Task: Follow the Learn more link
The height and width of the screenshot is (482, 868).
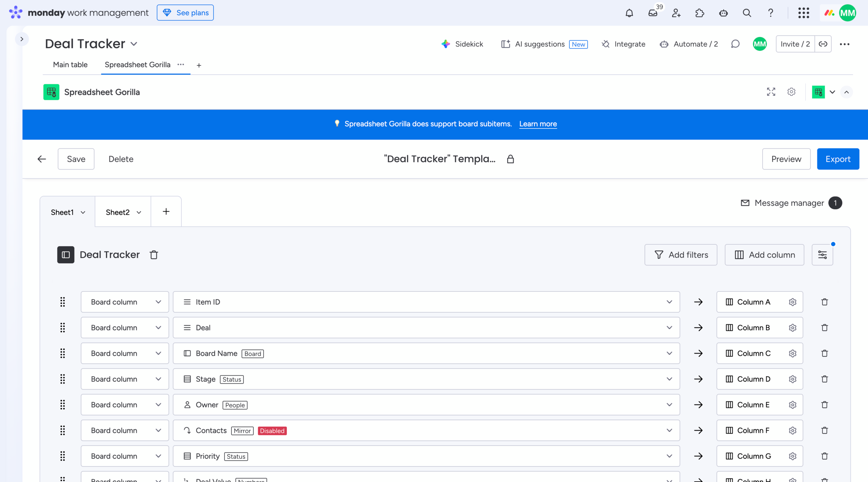Action: [538, 124]
